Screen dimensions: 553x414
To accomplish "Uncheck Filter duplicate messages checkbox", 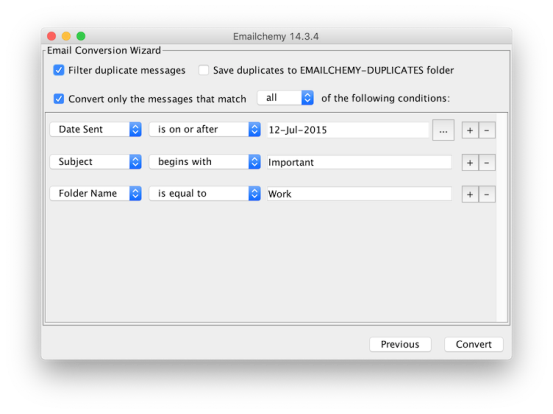I will pos(59,70).
